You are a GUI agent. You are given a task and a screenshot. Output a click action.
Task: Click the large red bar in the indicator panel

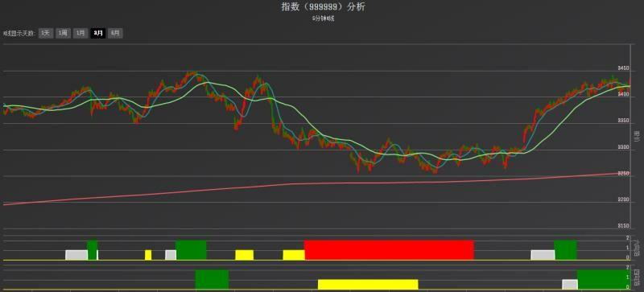(389, 250)
